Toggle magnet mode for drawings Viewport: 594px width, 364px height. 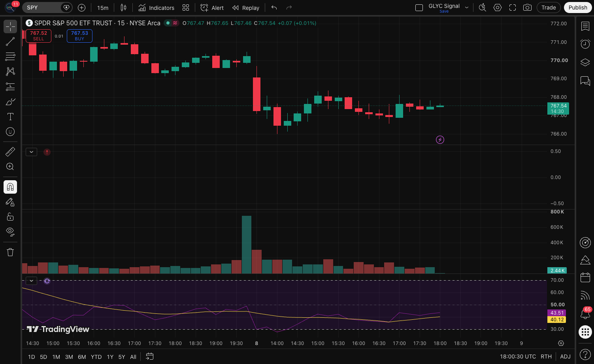coord(10,187)
